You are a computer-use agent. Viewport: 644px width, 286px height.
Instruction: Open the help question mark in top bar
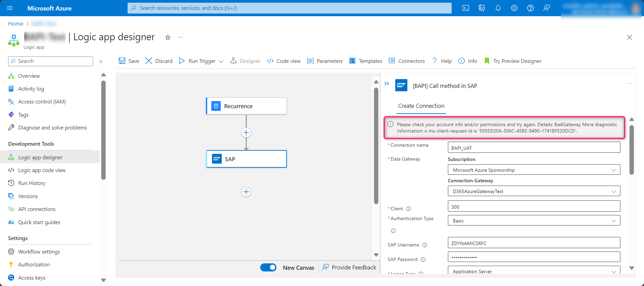[530, 8]
